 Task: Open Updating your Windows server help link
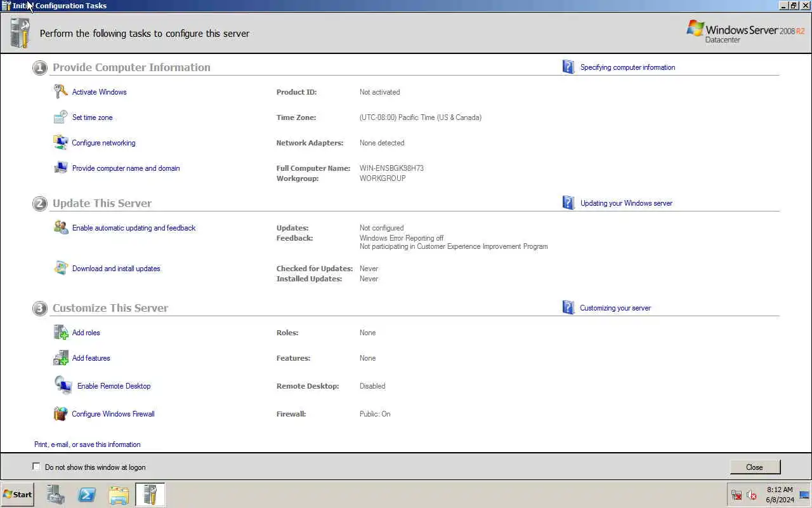[626, 203]
